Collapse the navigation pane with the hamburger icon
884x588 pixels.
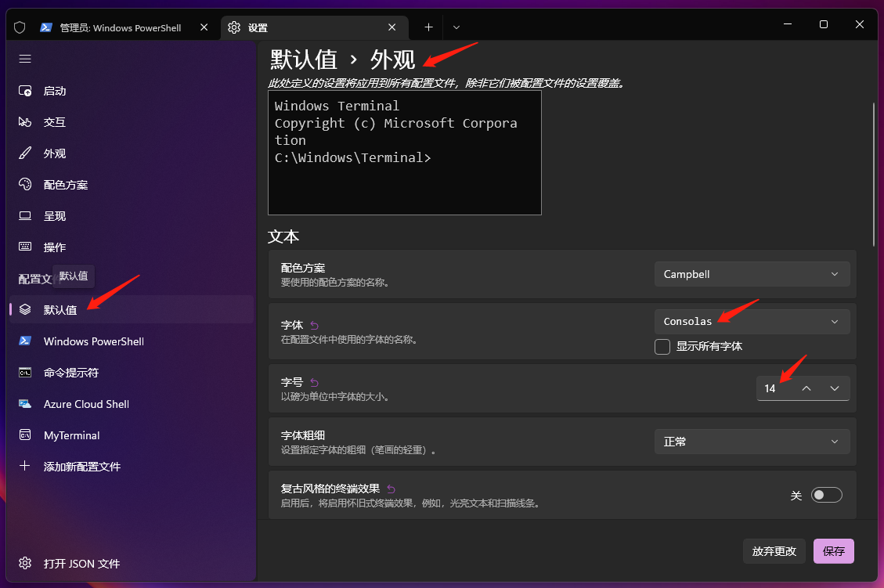click(x=24, y=58)
